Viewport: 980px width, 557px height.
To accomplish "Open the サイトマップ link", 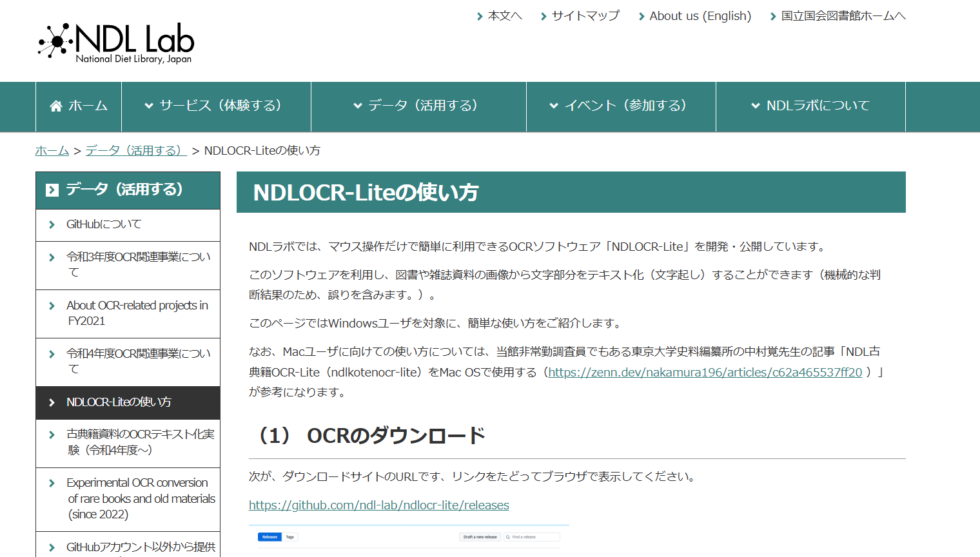I will click(585, 16).
